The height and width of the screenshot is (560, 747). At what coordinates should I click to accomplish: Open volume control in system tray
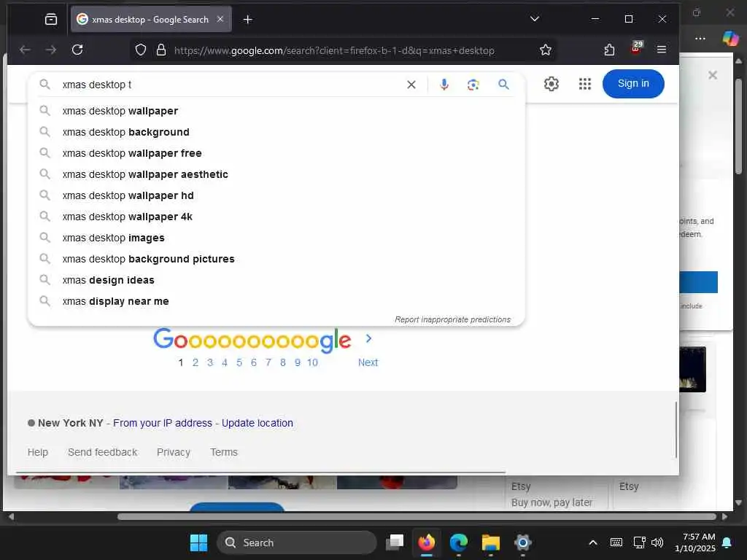pyautogui.click(x=657, y=542)
